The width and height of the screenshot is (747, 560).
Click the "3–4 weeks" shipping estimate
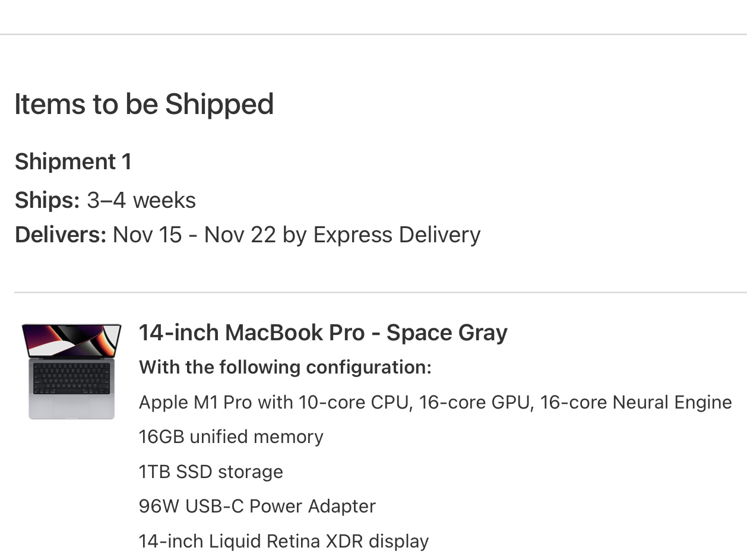[141, 200]
